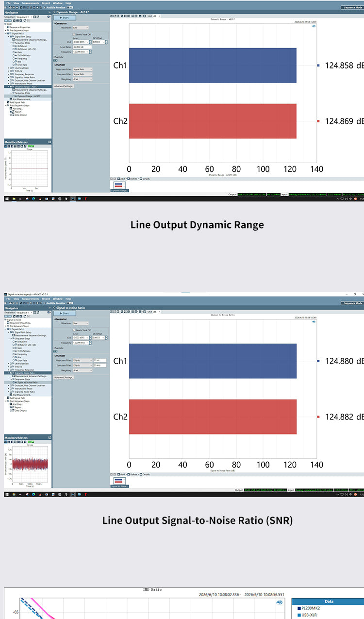The image size is (364, 619).
Task: Click the Level Ratio field showing -60.000 dB
Action: [82, 47]
